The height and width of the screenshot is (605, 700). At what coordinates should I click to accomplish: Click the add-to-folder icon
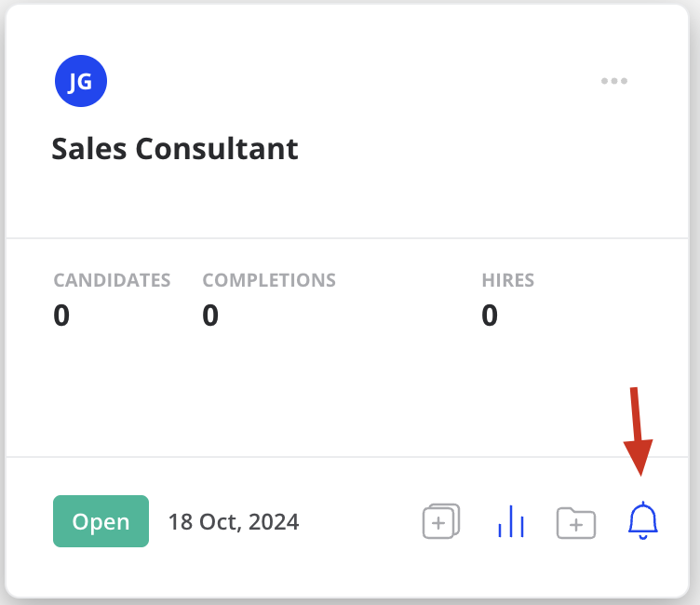(576, 522)
